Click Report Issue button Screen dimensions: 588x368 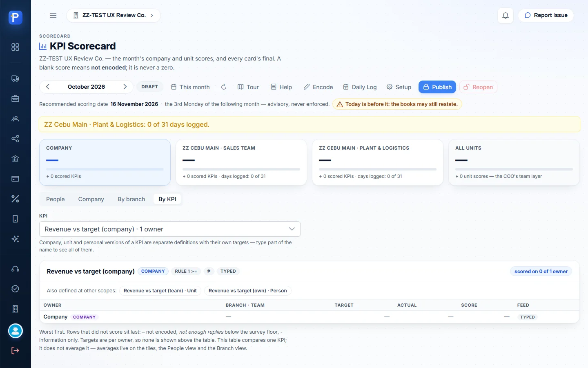[546, 16]
